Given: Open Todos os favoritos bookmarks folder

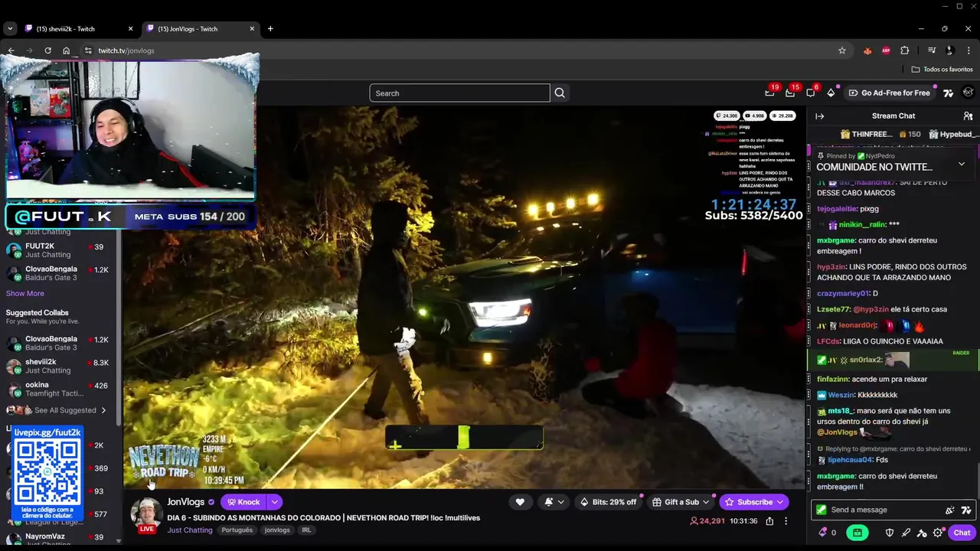Looking at the screenshot, I should tap(942, 69).
